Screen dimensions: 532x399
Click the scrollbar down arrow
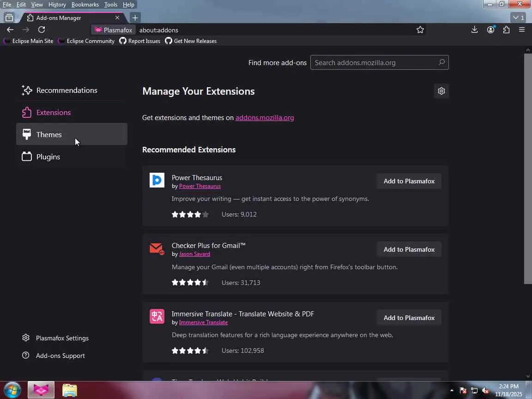tap(528, 376)
